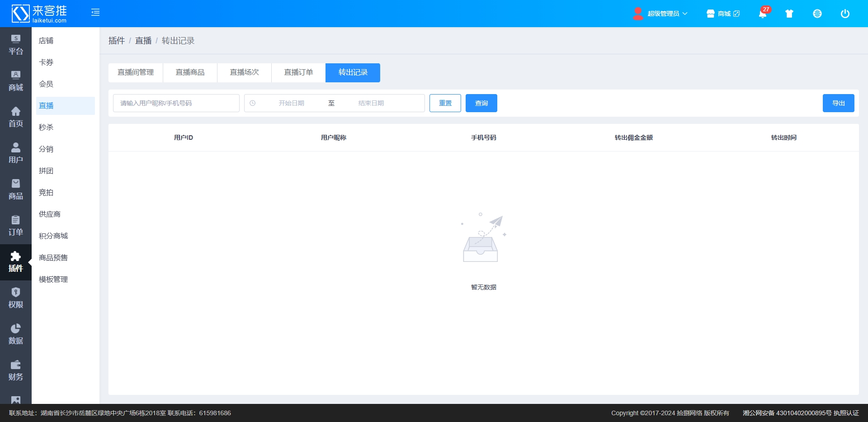Screen dimensions: 868x422
Task: Click the globe language icon
Action: [817, 14]
